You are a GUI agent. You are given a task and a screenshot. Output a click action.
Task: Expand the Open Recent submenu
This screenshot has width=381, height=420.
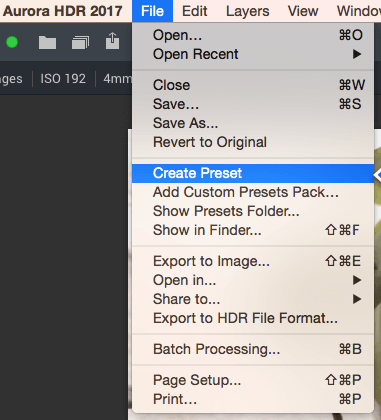[253, 54]
